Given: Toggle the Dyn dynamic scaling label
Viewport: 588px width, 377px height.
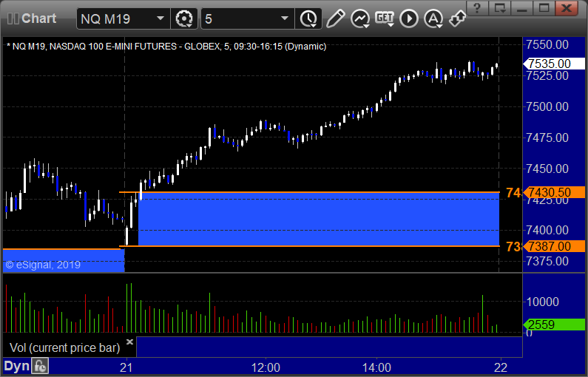Looking at the screenshot, I should tap(16, 366).
